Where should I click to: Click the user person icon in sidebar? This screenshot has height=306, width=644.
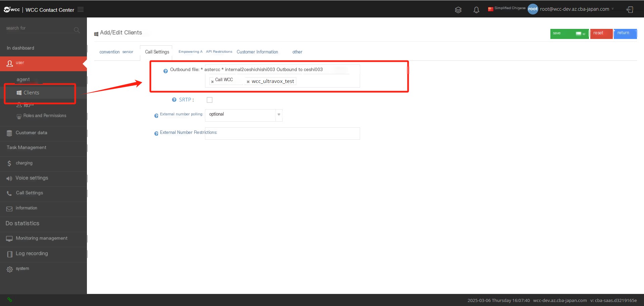[x=10, y=63]
